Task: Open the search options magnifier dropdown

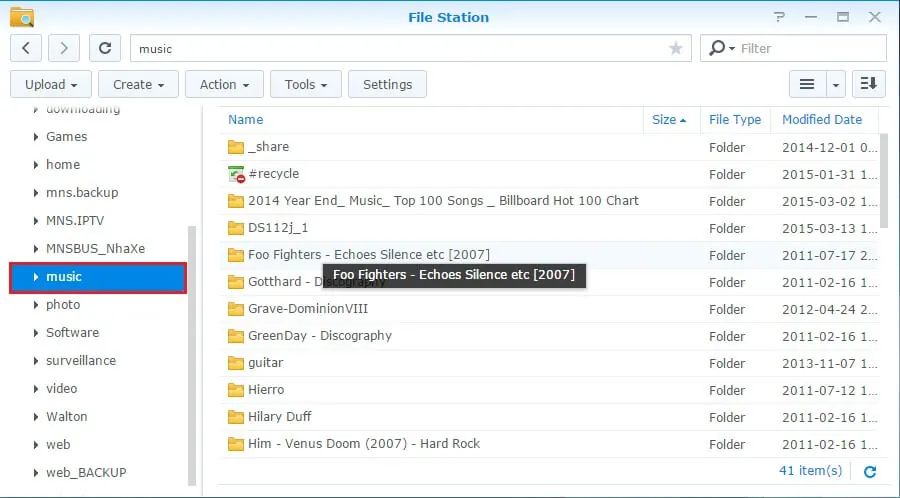Action: [721, 48]
